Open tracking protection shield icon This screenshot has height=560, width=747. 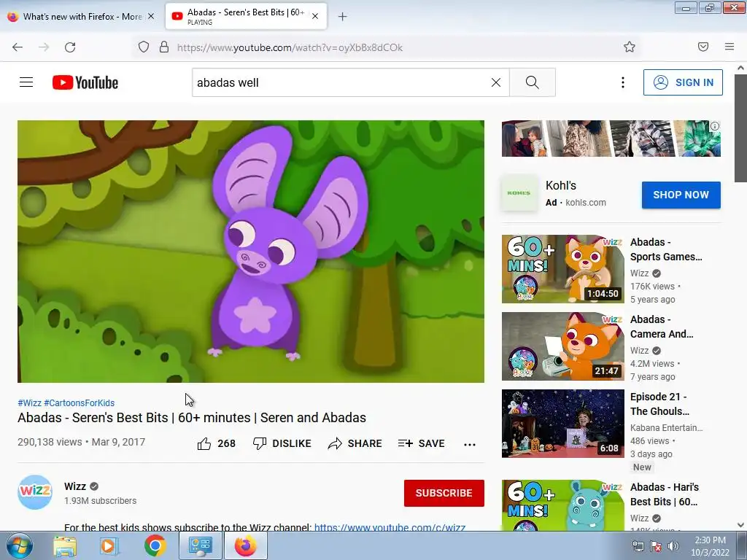coord(144,47)
